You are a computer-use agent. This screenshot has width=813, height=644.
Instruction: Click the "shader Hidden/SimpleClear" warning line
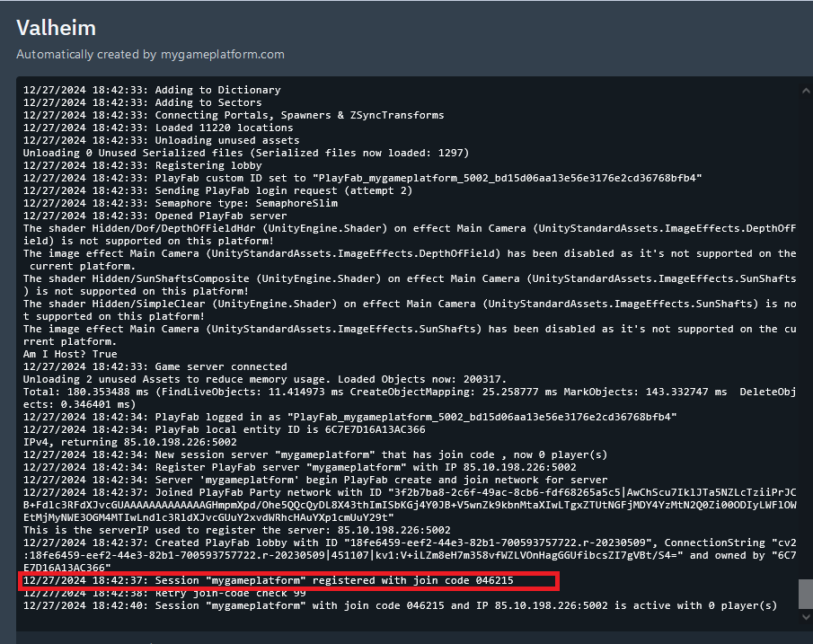pyautogui.click(x=410, y=310)
